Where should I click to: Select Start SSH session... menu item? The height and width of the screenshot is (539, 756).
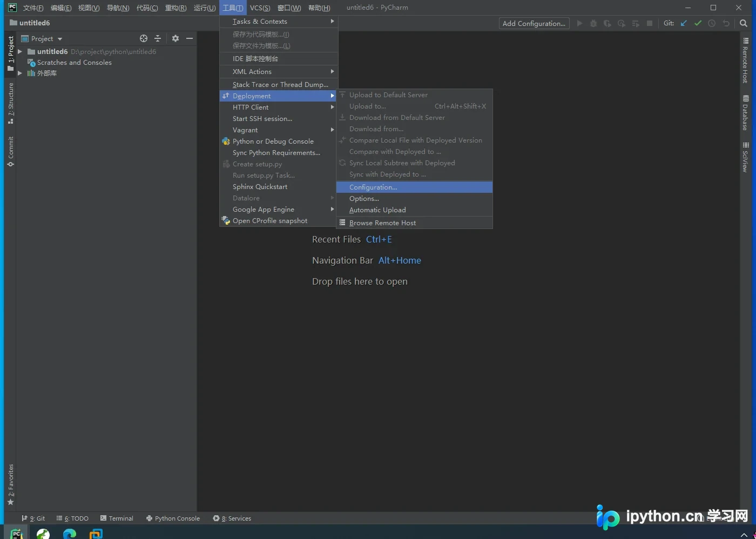click(x=279, y=118)
